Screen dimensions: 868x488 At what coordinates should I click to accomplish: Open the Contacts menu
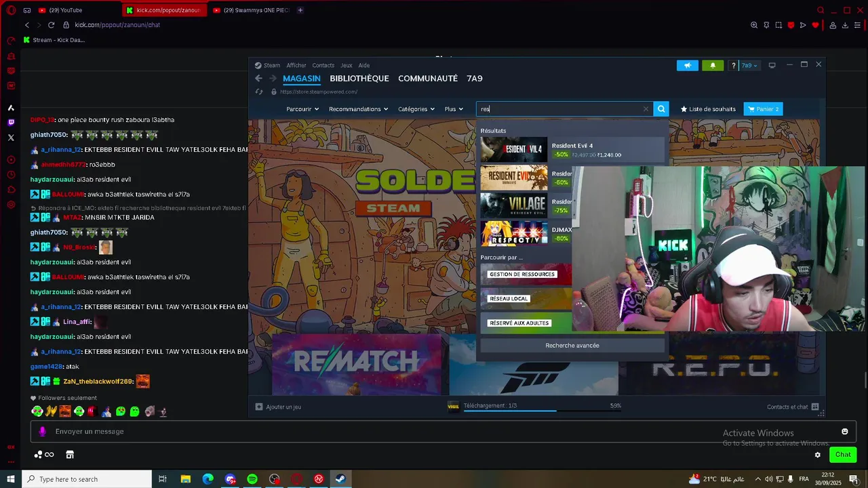(323, 65)
